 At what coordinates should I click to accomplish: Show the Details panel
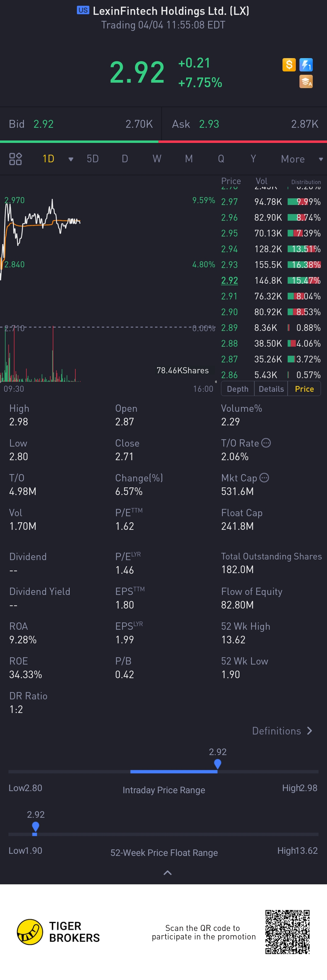[x=271, y=389]
